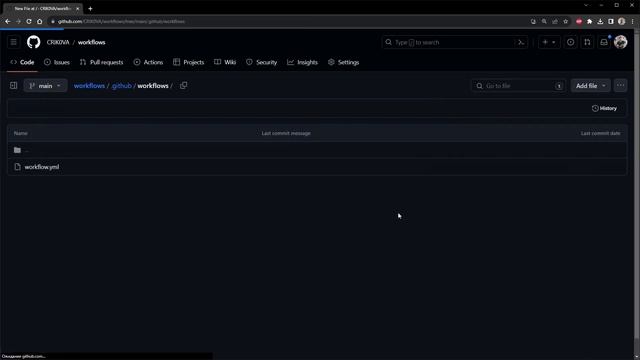Toggle the browser side panel icon
Screen dimensions: 640x360
(x=611, y=21)
